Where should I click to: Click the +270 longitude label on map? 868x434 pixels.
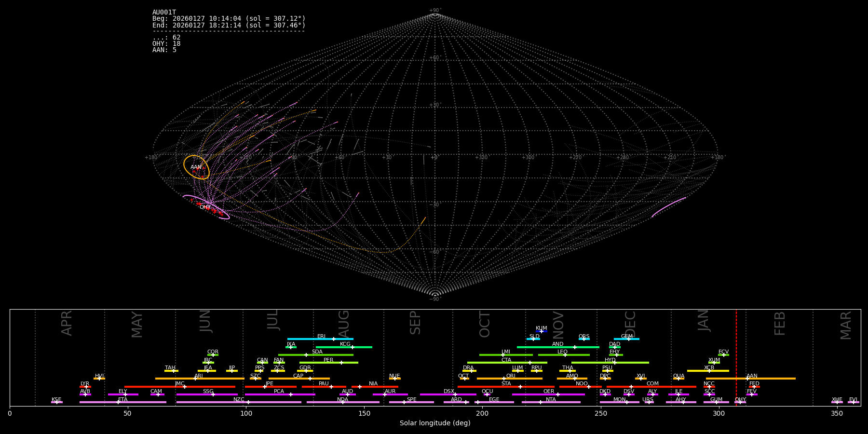tap(575, 158)
